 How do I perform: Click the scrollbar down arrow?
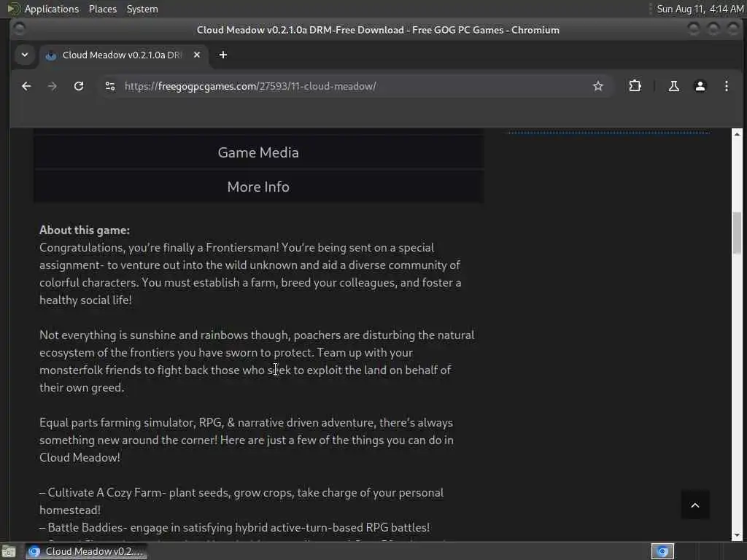click(737, 535)
